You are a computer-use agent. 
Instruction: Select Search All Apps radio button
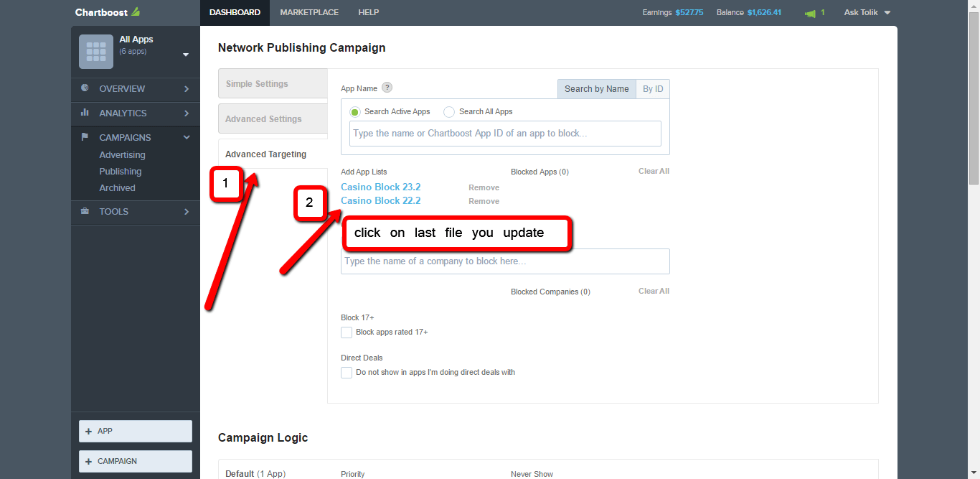[x=449, y=112]
